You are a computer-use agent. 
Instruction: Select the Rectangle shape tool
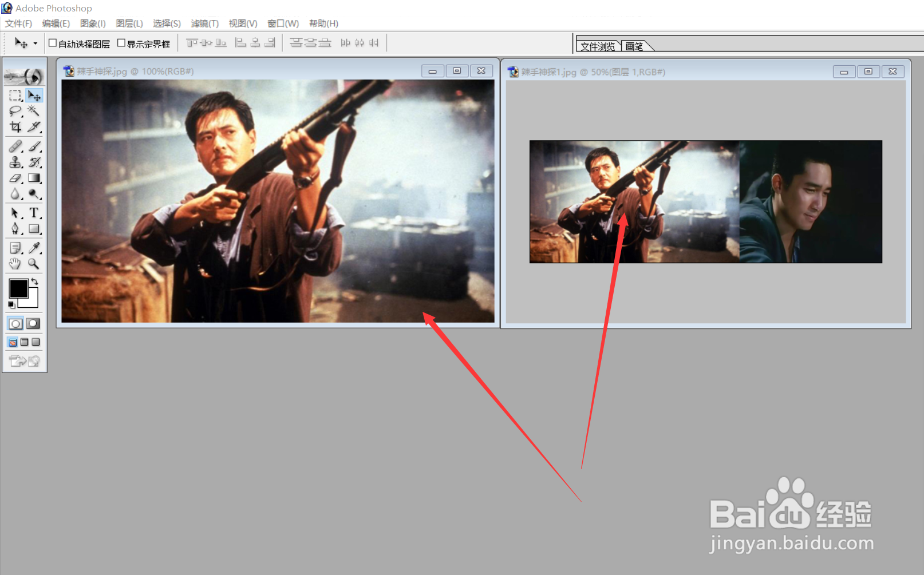(34, 229)
